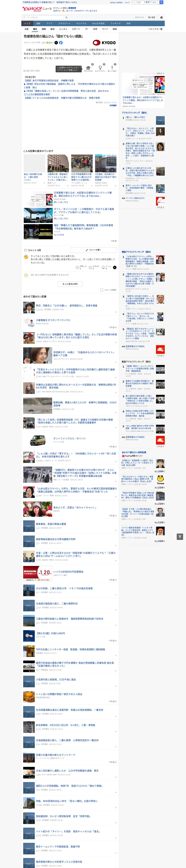Screen dimensions: 186x868
Task: Select the エキスパート navigation tab
Action: [64, 24]
